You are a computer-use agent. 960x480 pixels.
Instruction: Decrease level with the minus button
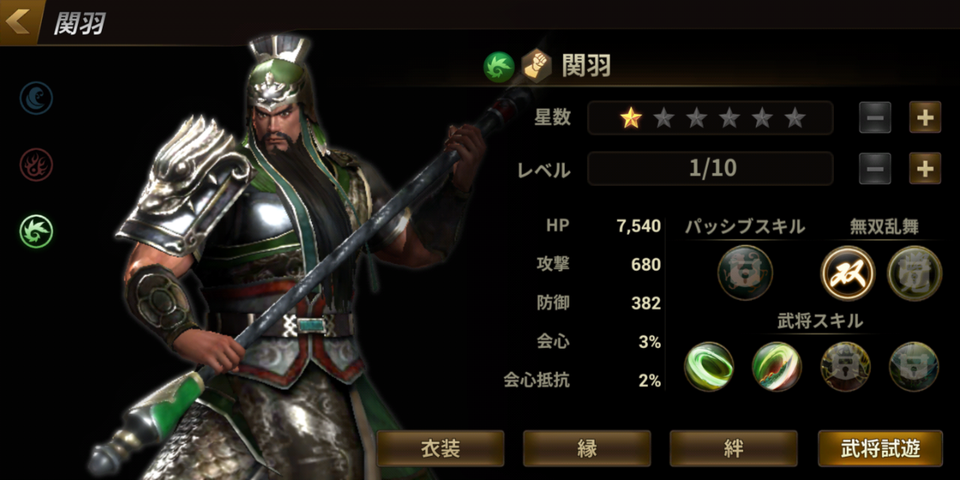(875, 168)
